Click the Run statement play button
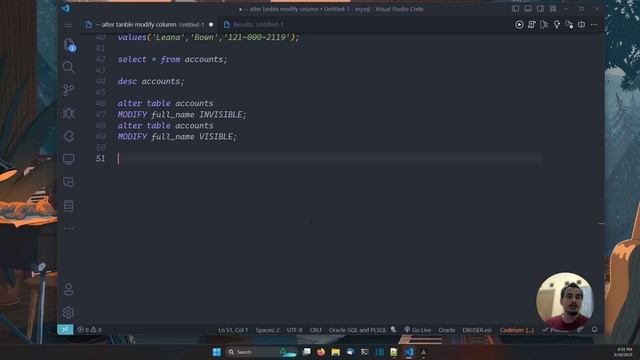Screen dimensions: 640x360 519,24
